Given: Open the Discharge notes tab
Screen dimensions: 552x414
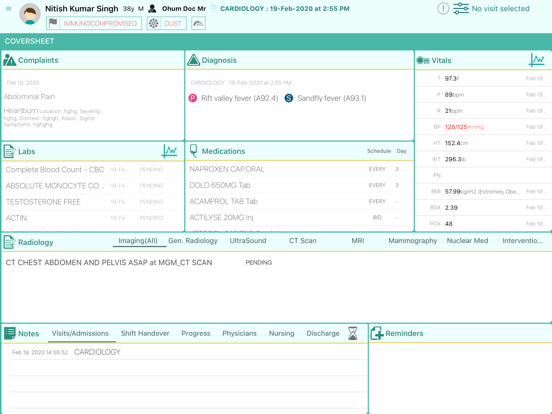Looking at the screenshot, I should 323,333.
